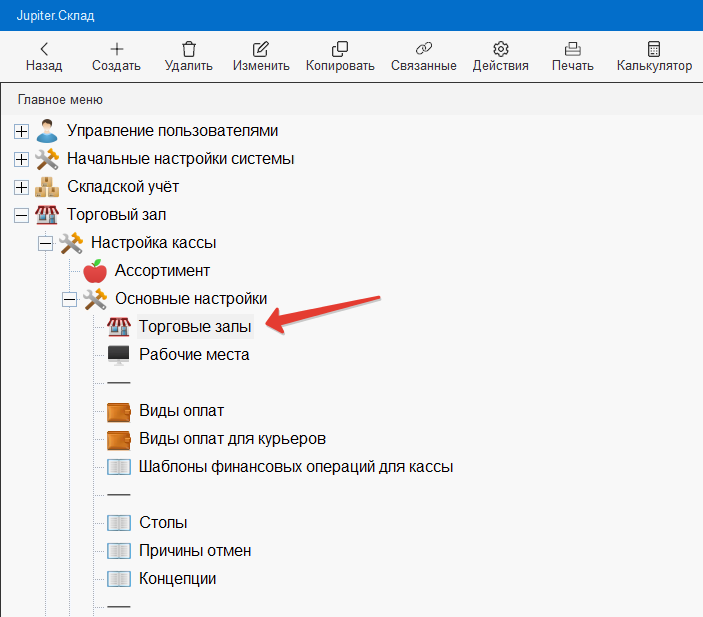Screen dimensions: 703x617
Task: Collapse the Настройка кассы node
Action: click(45, 243)
